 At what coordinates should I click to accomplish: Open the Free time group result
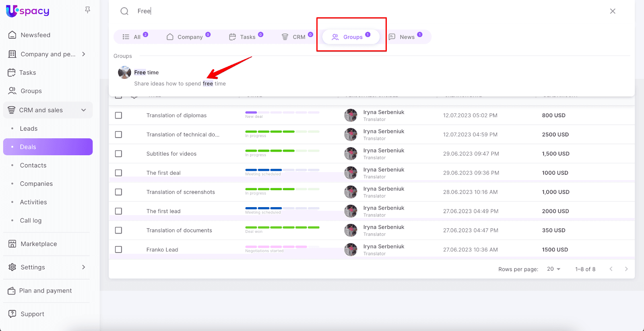pos(147,72)
